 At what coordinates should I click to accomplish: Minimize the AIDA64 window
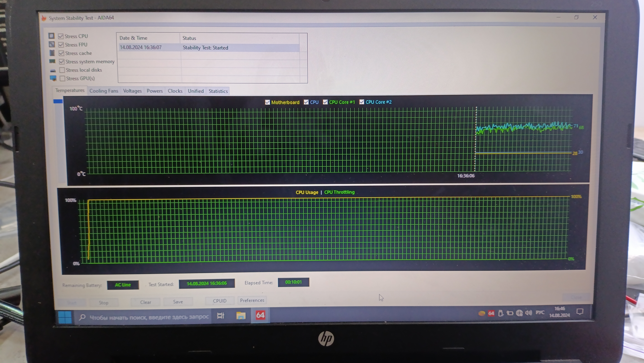(558, 17)
